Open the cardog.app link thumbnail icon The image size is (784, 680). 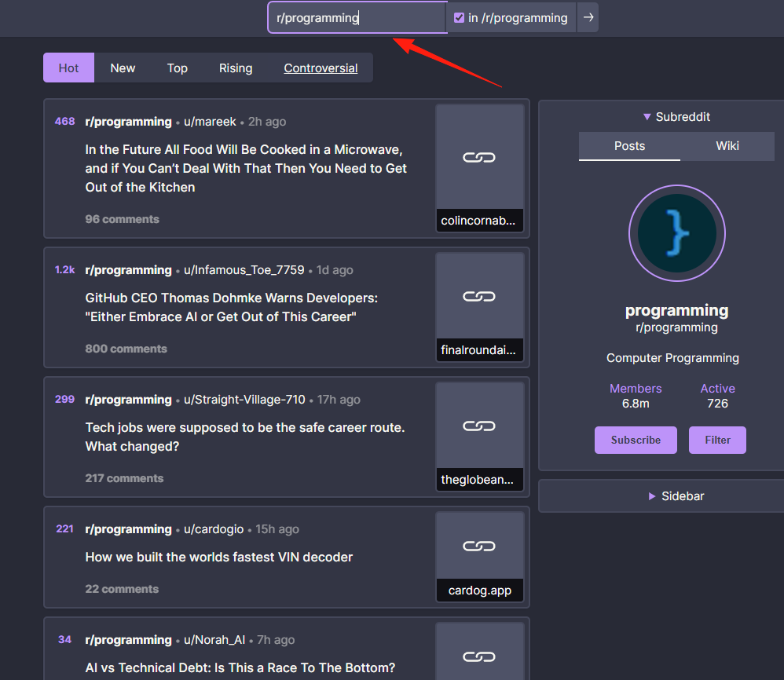tap(479, 546)
